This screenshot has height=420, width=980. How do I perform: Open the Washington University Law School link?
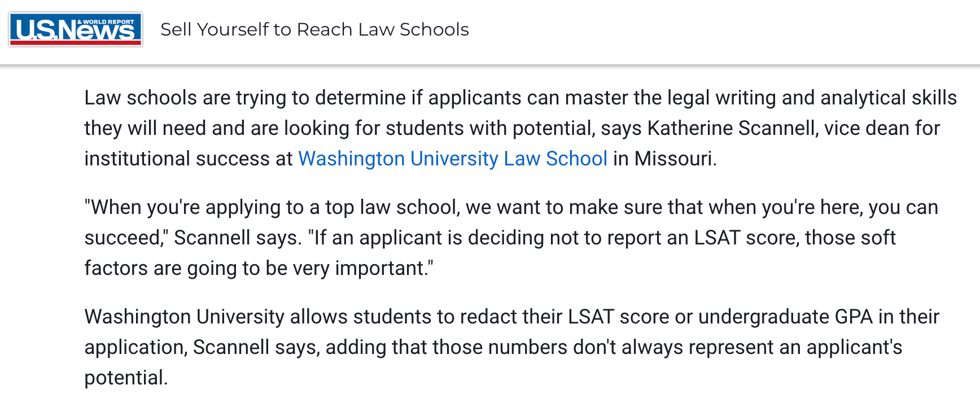pyautogui.click(x=453, y=159)
